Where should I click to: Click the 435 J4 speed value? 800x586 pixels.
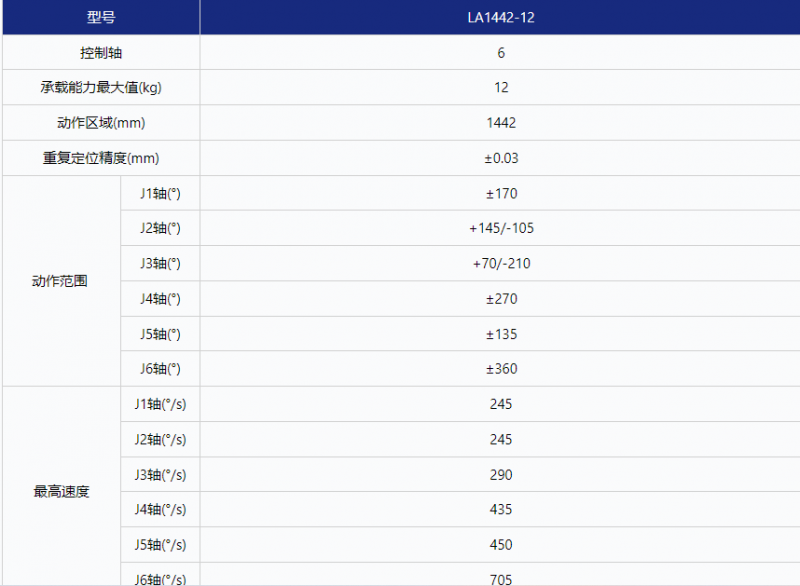click(x=501, y=510)
